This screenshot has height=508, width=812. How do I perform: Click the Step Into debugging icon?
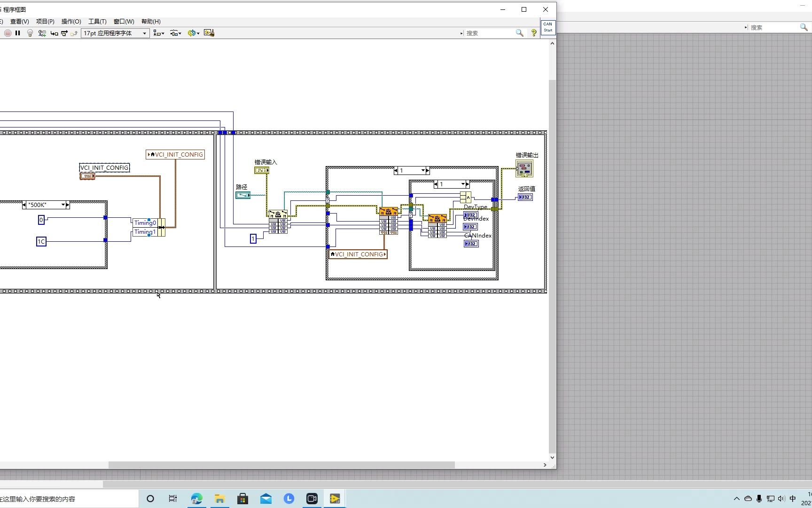54,33
